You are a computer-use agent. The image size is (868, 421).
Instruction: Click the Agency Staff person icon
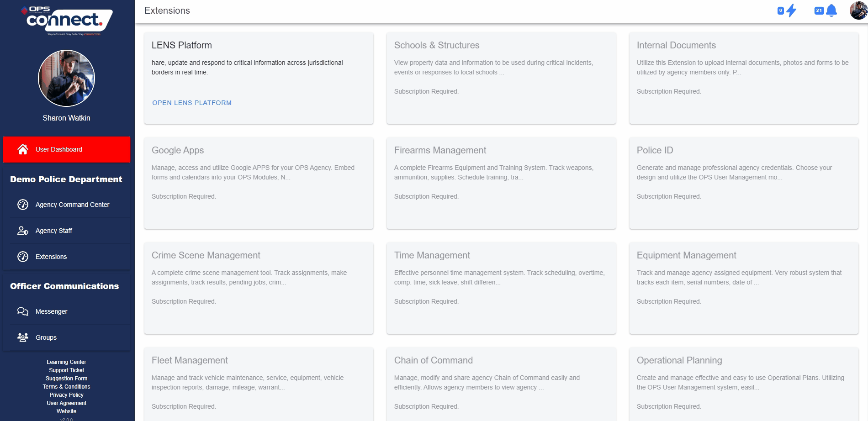(23, 231)
